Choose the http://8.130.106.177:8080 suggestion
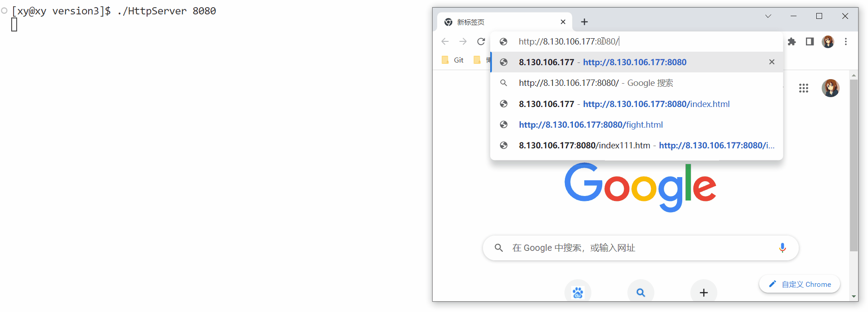 coord(637,62)
